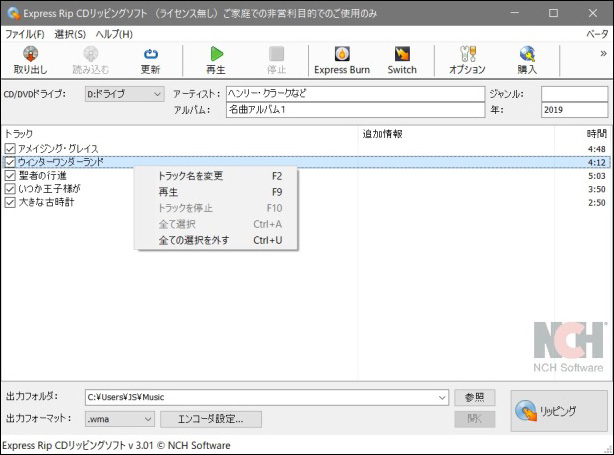614x455 pixels.
Task: Uncheck the ウィンターワンダーランド track checkbox
Action: (10, 162)
